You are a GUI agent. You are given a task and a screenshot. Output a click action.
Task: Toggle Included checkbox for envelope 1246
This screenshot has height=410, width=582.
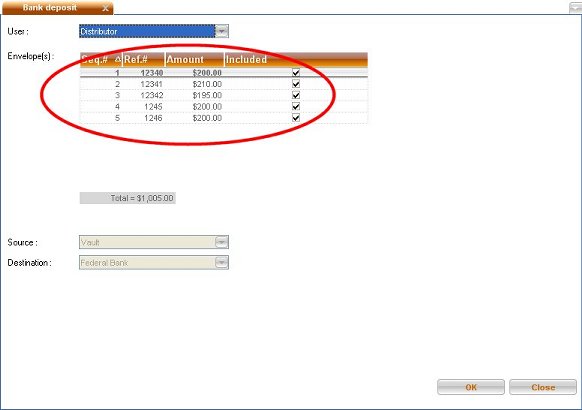[296, 118]
